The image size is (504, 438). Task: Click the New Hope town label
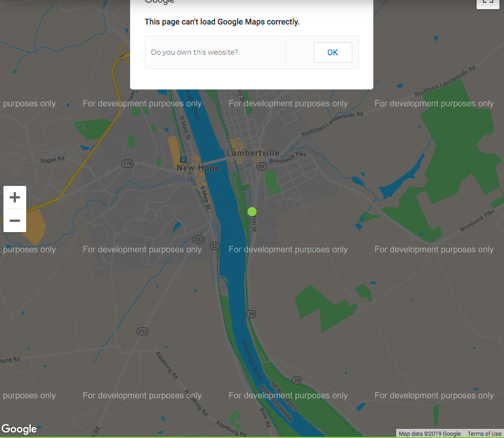(x=197, y=168)
